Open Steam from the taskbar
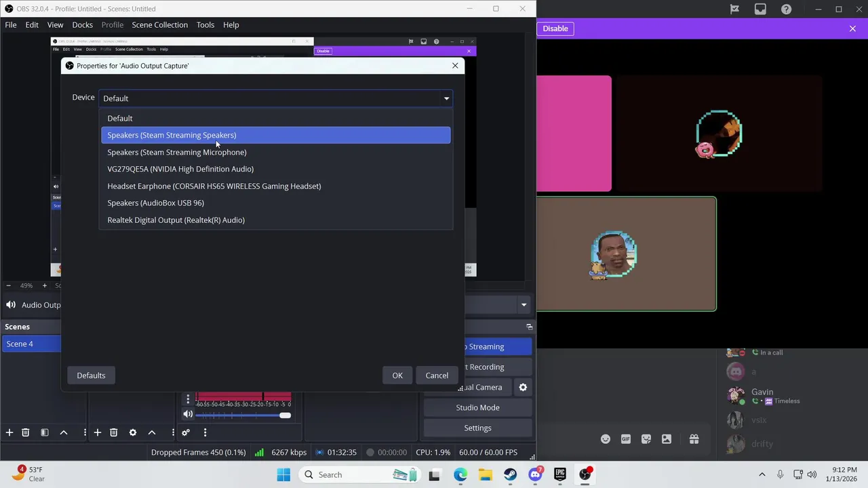This screenshot has width=868, height=488. (x=510, y=474)
